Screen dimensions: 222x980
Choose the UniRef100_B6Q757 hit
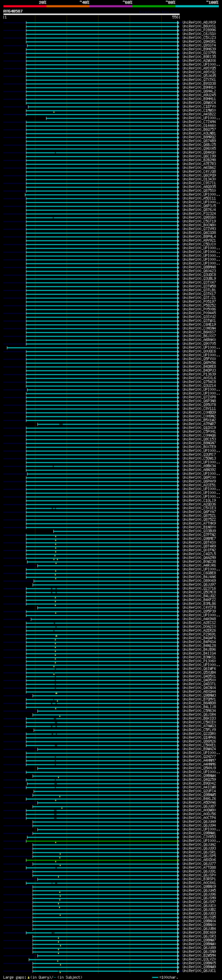(199, 129)
